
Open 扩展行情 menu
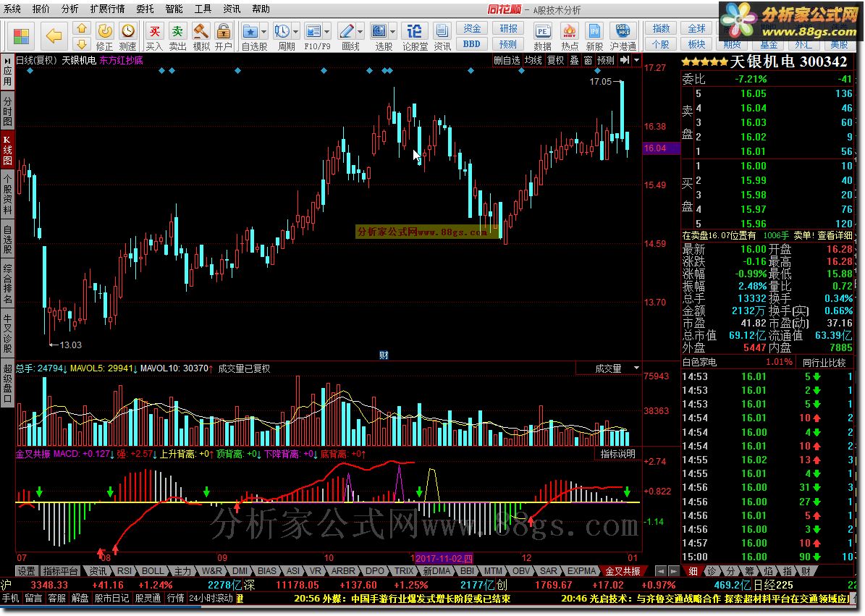point(108,9)
